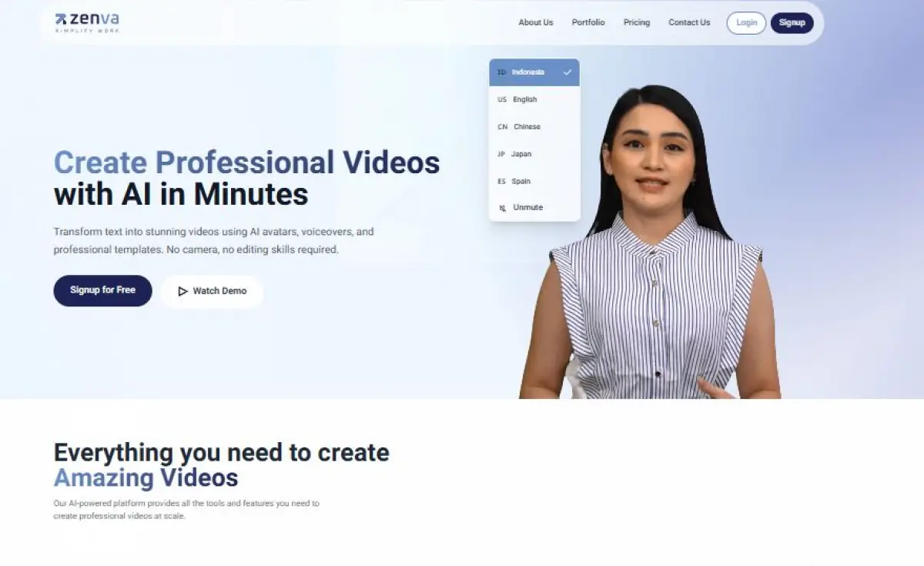The height and width of the screenshot is (566, 924).
Task: Open the Pricing page
Action: pos(636,23)
